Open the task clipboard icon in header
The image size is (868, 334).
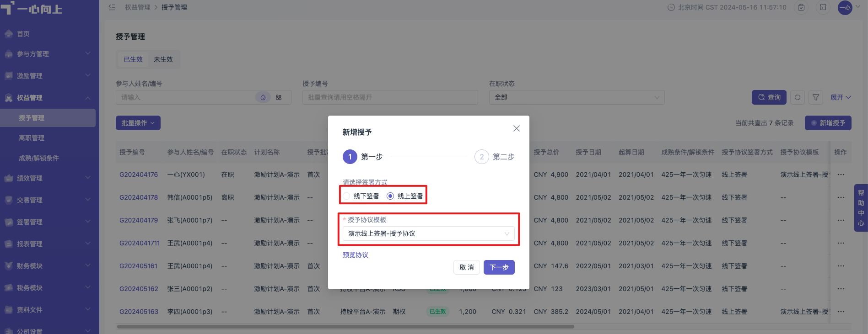801,7
